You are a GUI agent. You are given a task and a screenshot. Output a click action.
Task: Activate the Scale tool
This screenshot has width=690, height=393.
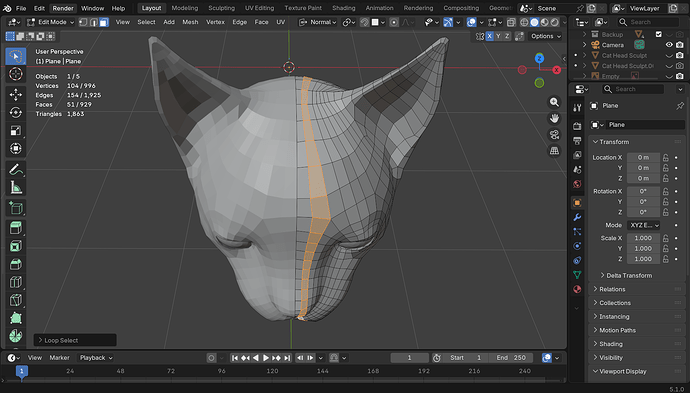tap(16, 130)
